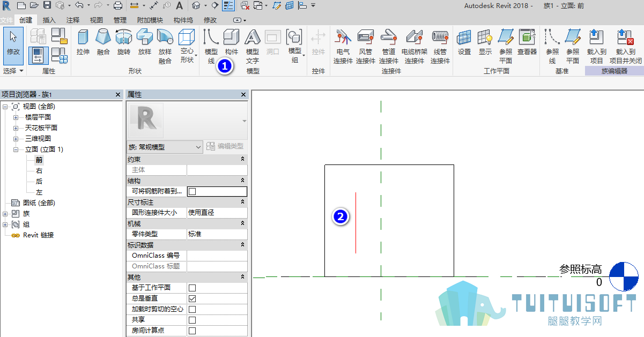Switch to the 插入 ribbon tab

pyautogui.click(x=49, y=20)
